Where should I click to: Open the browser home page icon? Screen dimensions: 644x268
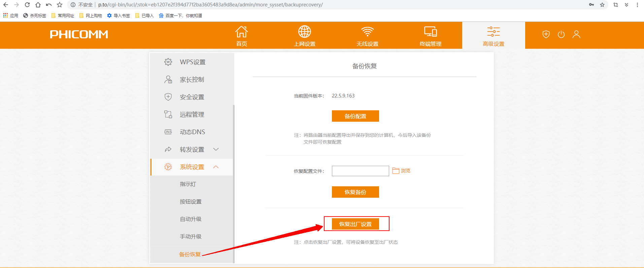click(x=38, y=5)
